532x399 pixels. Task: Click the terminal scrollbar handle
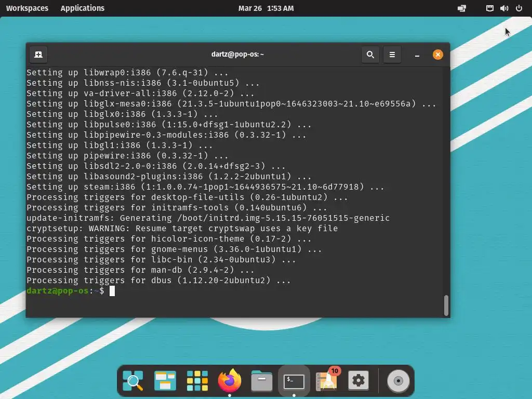tap(446, 305)
